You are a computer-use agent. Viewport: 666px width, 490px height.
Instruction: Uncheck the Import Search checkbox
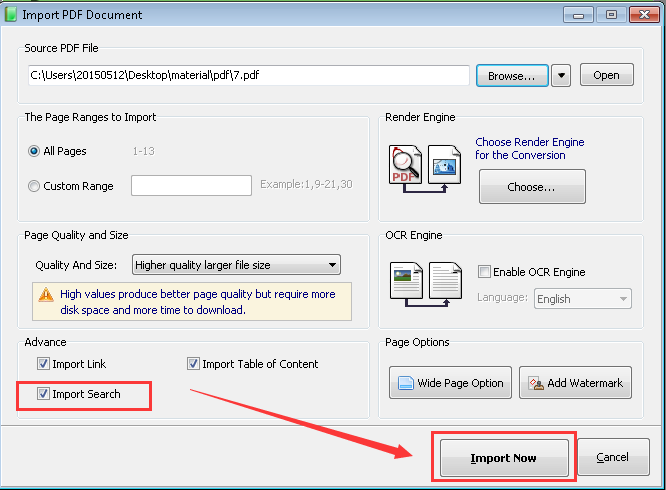[x=43, y=394]
